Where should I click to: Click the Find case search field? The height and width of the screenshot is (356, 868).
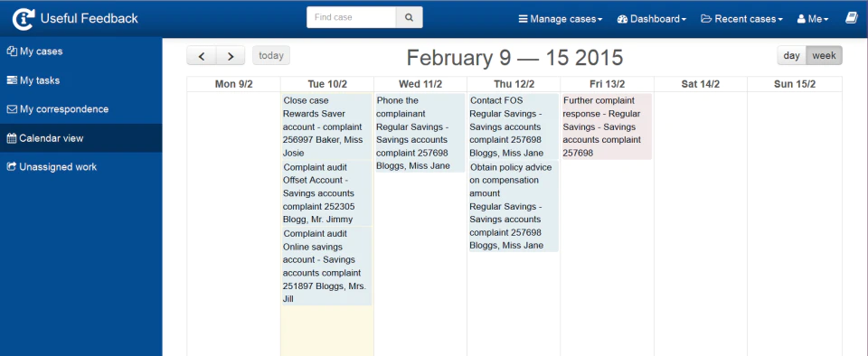[x=352, y=17]
